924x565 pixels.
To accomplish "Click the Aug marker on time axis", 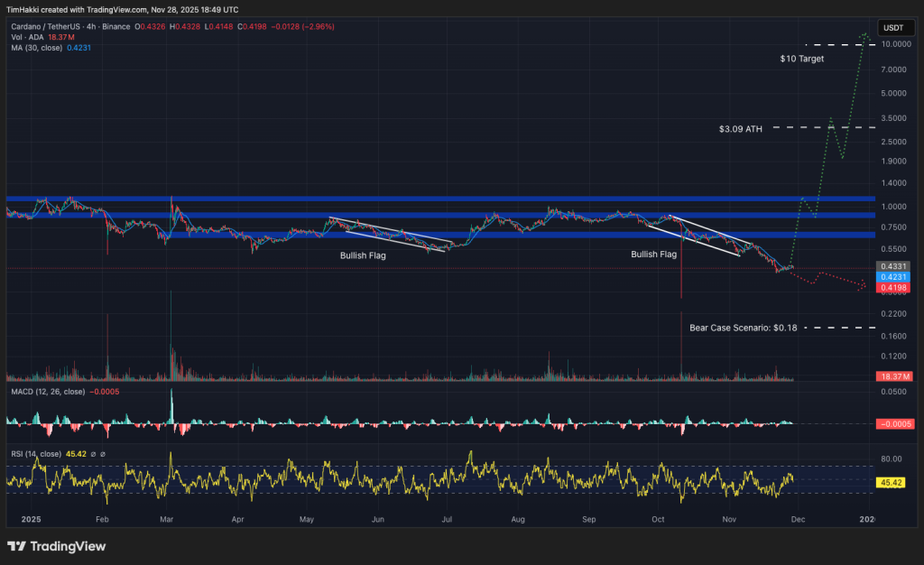I will click(x=518, y=520).
